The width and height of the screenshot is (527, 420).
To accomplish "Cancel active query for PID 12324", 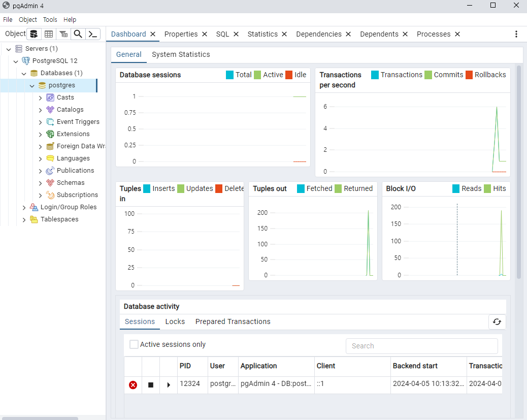I will point(151,384).
